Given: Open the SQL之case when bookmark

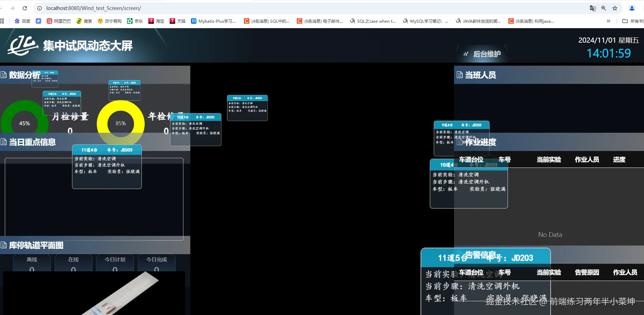Looking at the screenshot, I should [x=373, y=21].
